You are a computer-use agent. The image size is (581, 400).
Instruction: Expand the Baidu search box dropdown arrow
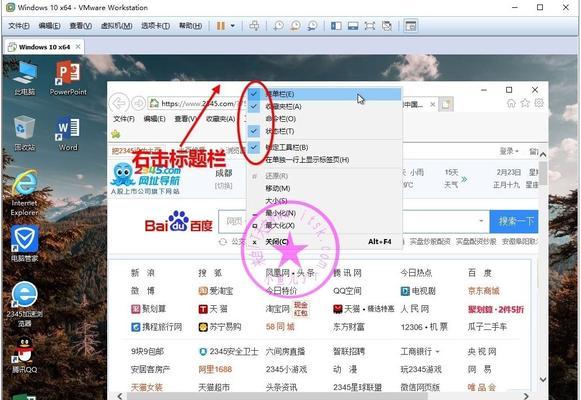[481, 221]
